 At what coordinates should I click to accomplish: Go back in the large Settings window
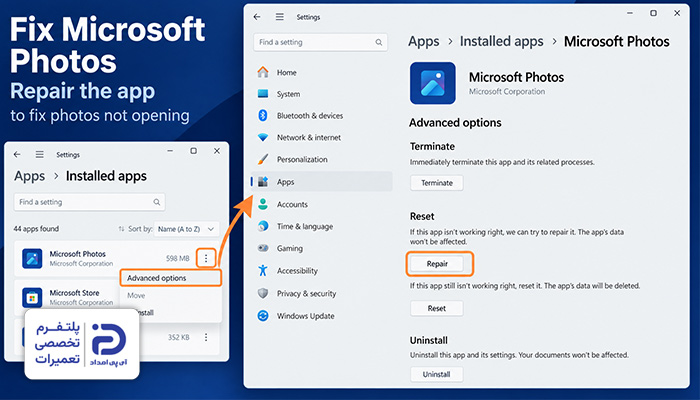point(257,17)
